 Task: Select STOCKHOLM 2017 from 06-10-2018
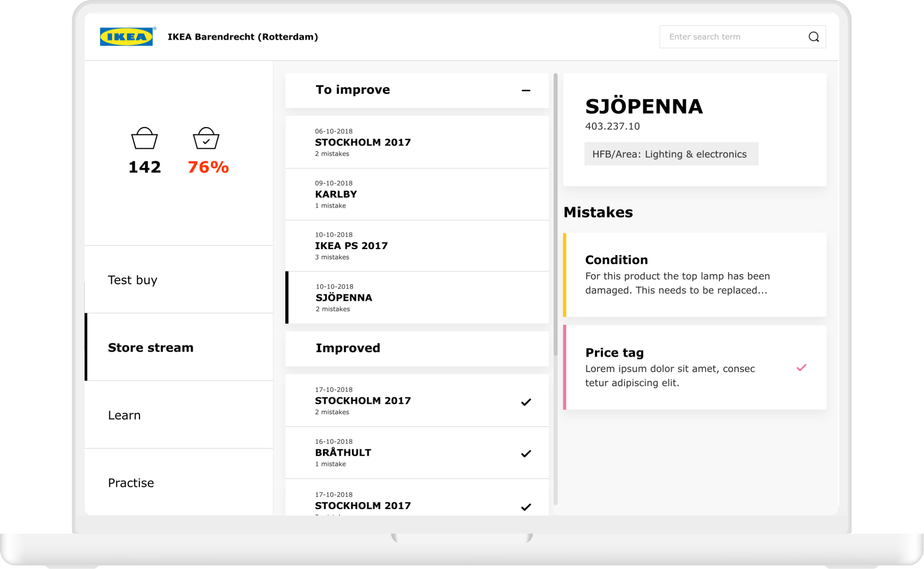coord(417,142)
